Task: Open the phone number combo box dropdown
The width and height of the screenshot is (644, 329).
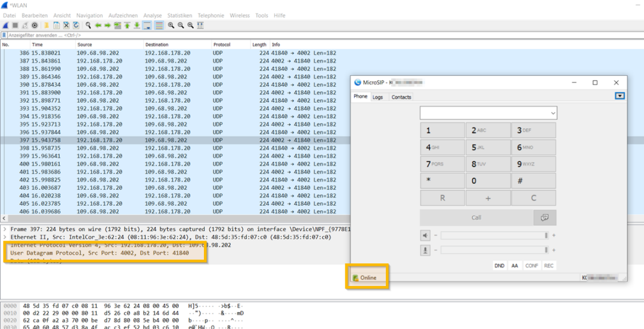Action: pos(552,113)
